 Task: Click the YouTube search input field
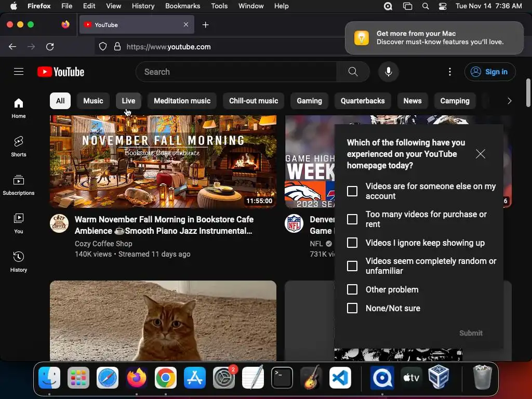(236, 72)
